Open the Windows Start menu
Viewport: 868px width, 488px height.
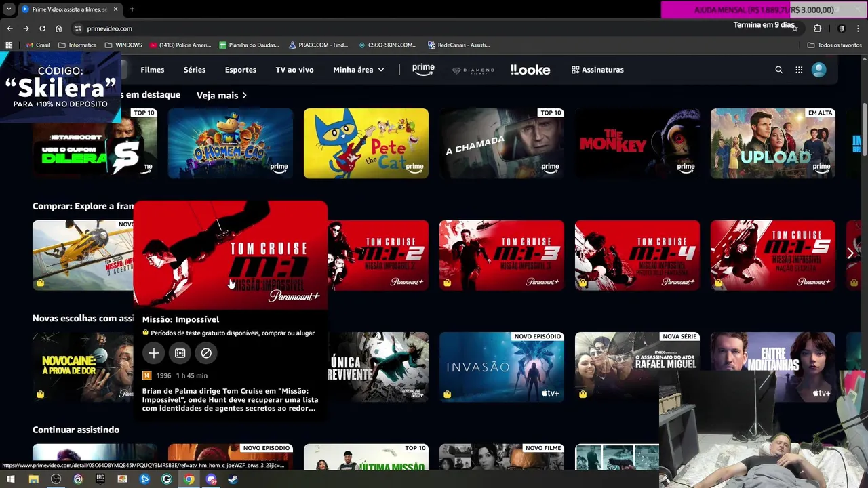11,479
